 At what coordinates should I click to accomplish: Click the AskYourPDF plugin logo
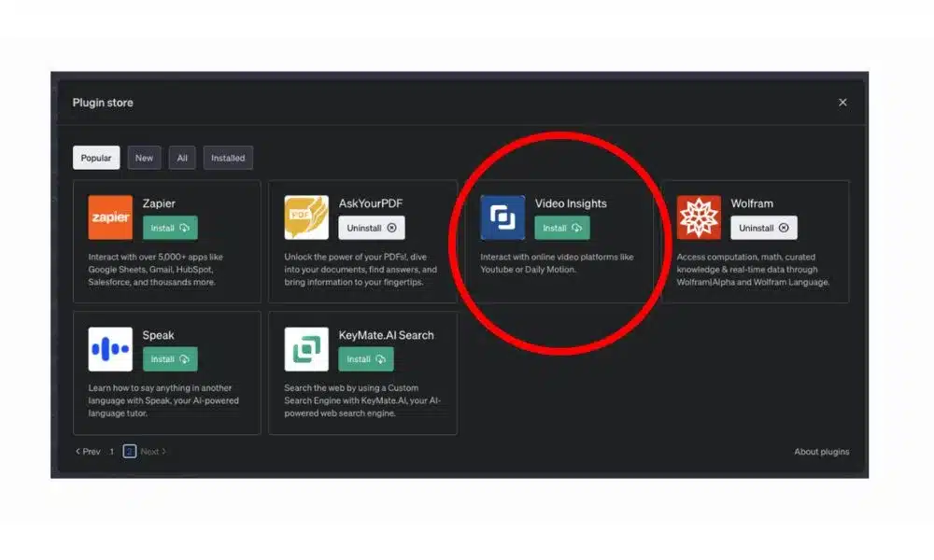click(x=306, y=217)
